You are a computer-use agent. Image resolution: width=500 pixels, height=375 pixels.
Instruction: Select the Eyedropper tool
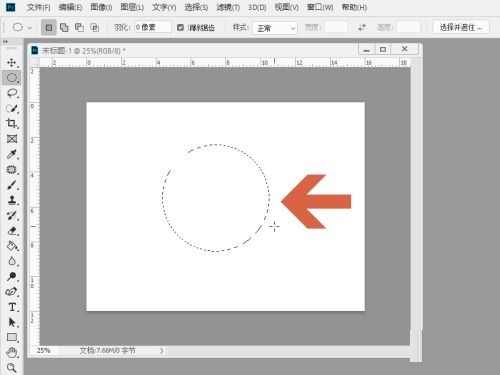tap(12, 154)
